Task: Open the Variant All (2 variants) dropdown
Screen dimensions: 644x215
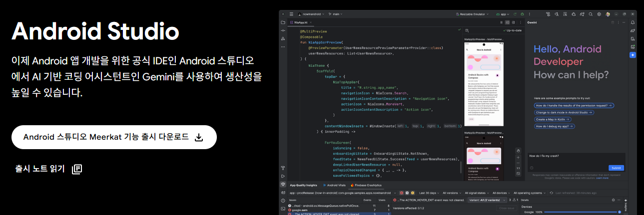Action: point(487,200)
